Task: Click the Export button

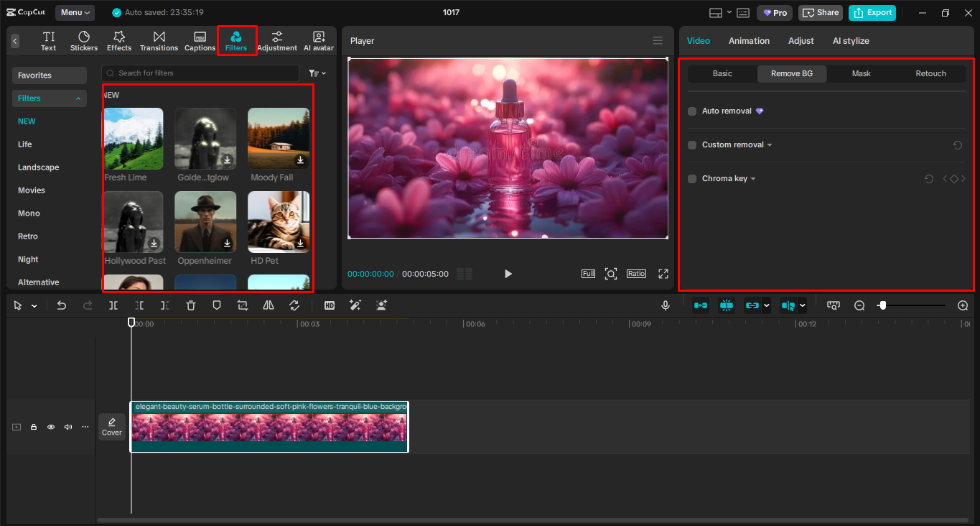Action: (x=872, y=12)
